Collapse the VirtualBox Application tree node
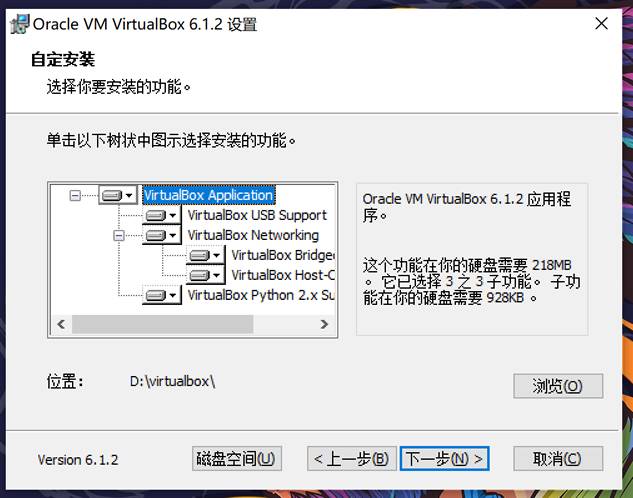This screenshot has height=498, width=633. (75, 196)
